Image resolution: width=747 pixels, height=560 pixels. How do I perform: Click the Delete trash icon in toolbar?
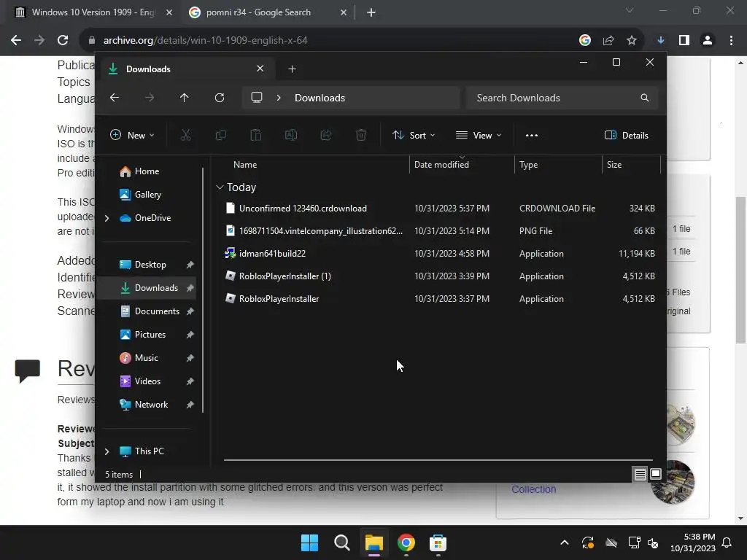point(361,135)
